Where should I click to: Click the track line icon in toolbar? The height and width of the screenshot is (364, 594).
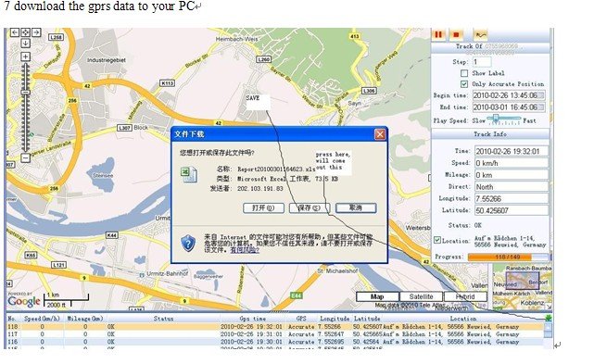tap(481, 35)
